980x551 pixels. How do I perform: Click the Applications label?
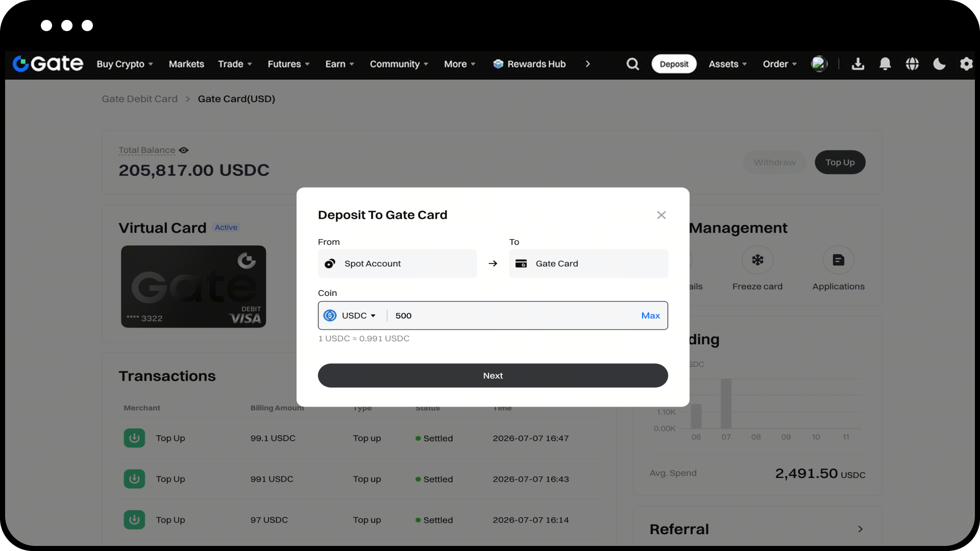[838, 287]
